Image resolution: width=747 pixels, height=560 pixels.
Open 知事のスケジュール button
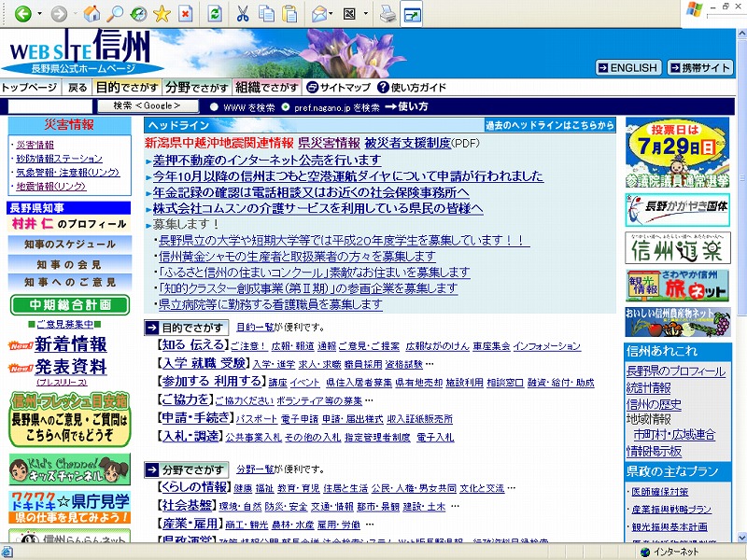(x=70, y=245)
